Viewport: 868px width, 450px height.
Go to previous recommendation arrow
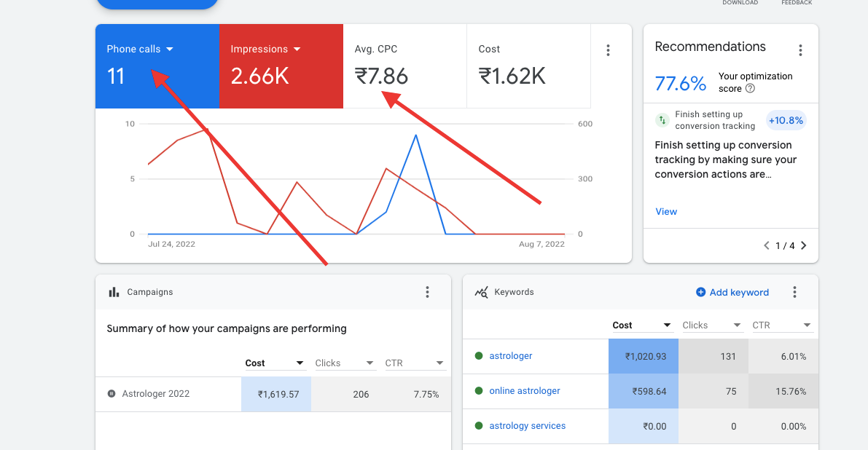pyautogui.click(x=767, y=245)
